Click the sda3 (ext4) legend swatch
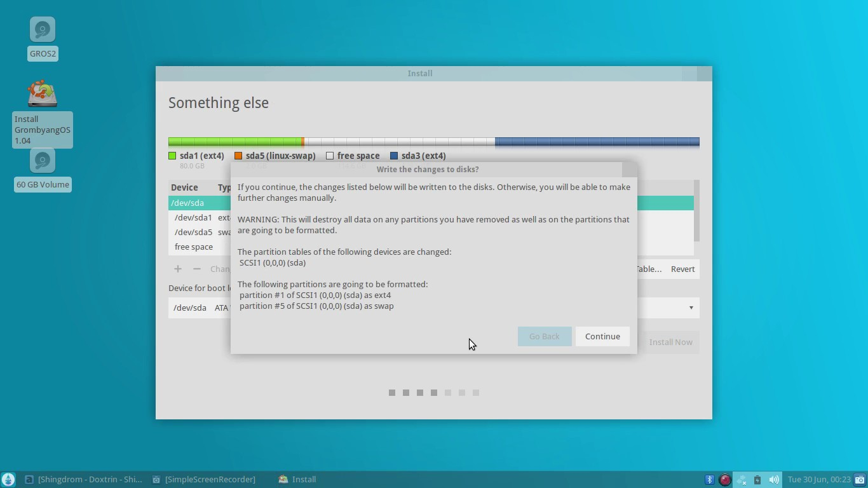 [x=394, y=156]
